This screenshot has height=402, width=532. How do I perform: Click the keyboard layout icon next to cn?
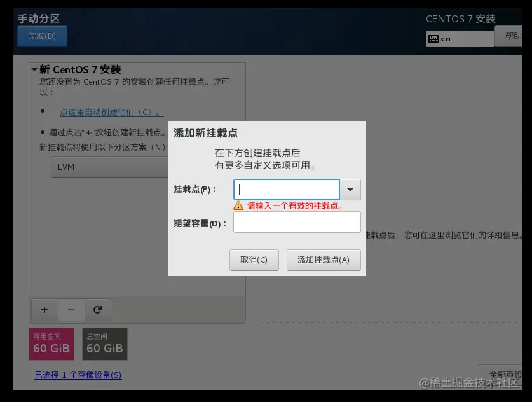coord(433,39)
